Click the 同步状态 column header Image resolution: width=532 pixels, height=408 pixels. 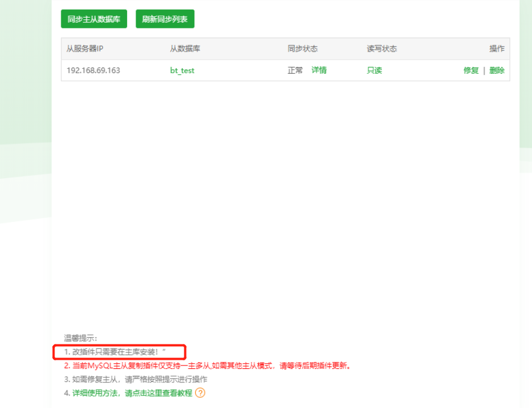tap(302, 49)
